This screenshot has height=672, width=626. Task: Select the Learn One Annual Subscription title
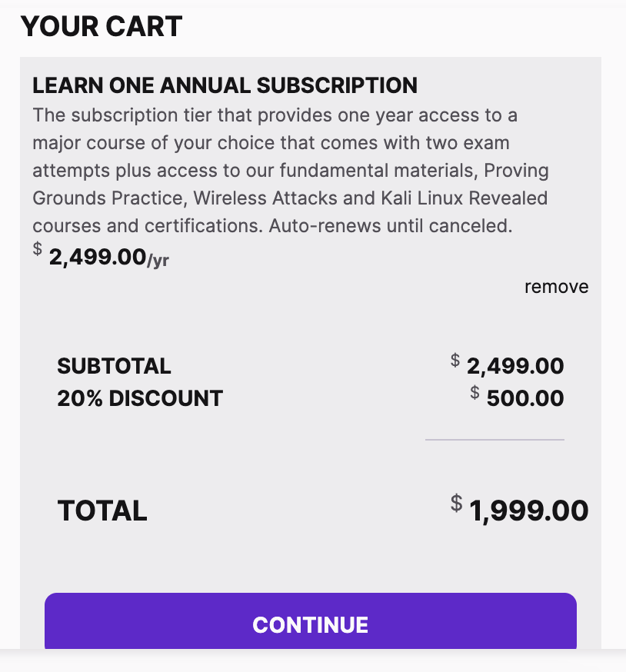225,85
